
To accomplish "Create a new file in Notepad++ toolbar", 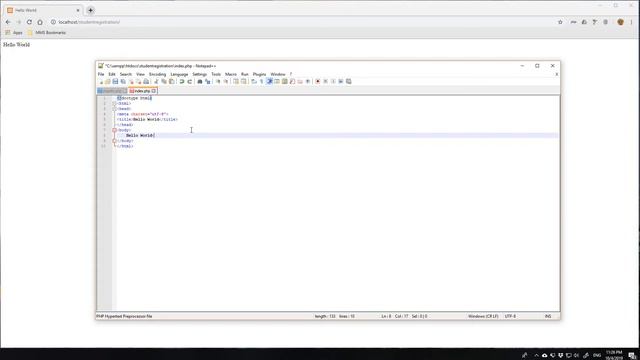I will pos(101,82).
